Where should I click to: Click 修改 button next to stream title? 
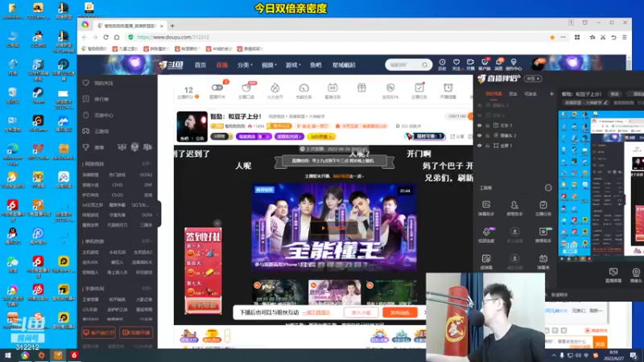click(614, 94)
